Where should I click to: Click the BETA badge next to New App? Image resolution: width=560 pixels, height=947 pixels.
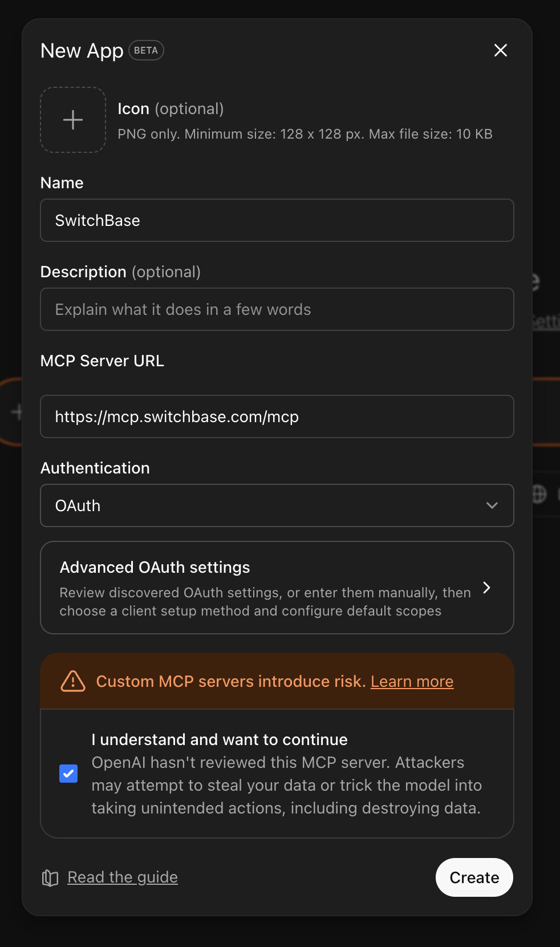tap(146, 50)
